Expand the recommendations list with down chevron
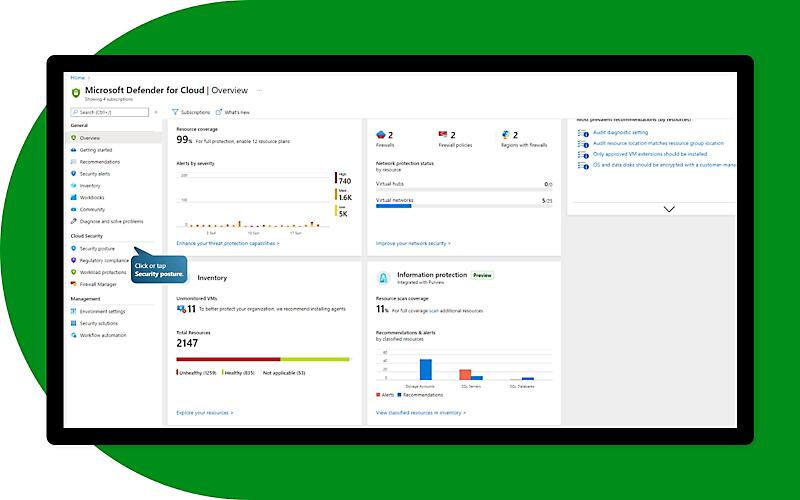800x500 pixels. 669,209
